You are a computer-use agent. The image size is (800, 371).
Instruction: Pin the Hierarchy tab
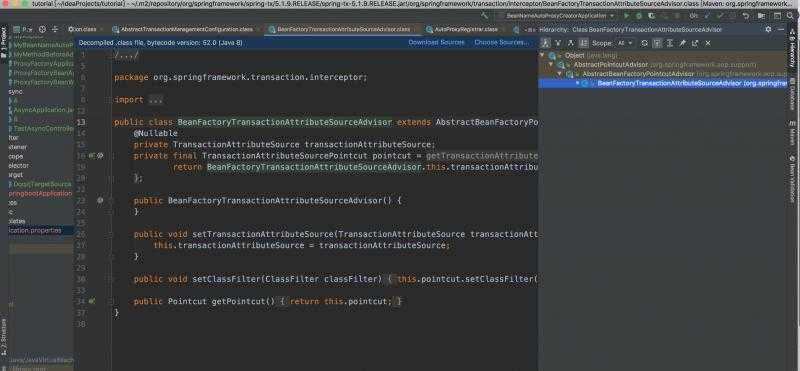(x=682, y=43)
